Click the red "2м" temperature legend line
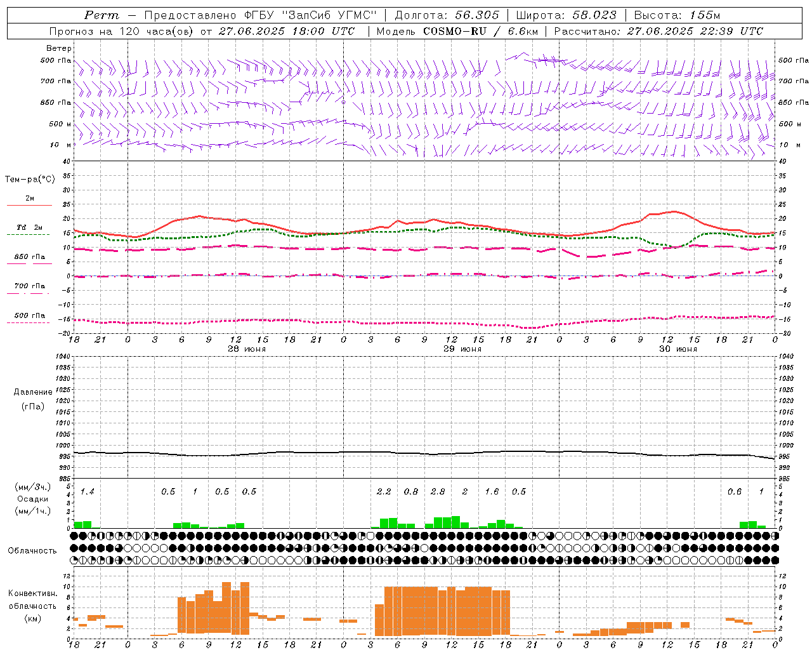 (x=30, y=205)
